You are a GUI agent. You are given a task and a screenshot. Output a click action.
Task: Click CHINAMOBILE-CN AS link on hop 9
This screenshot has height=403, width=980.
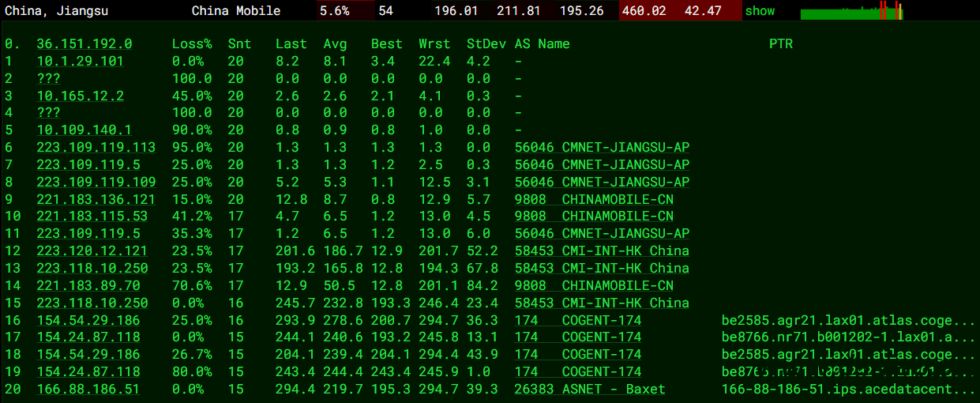coord(594,199)
